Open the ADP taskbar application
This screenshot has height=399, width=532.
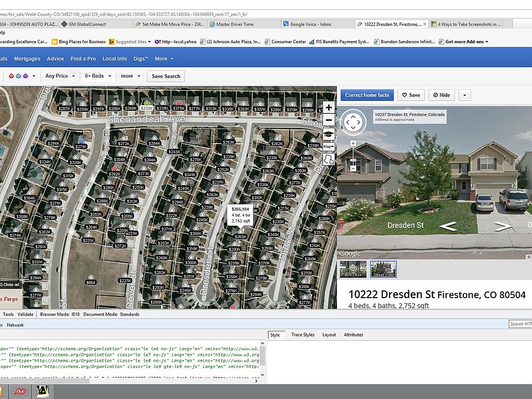point(20,392)
